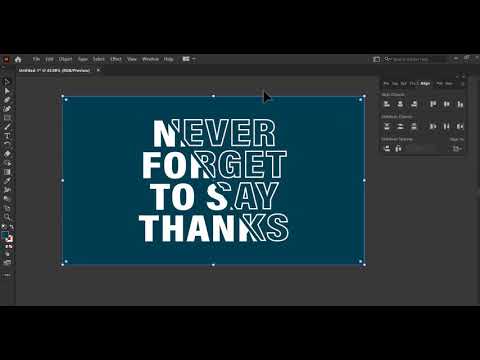Click Horizontal Align Left in Align panel
Image resolution: width=480 pixels, height=360 pixels.
pos(387,104)
